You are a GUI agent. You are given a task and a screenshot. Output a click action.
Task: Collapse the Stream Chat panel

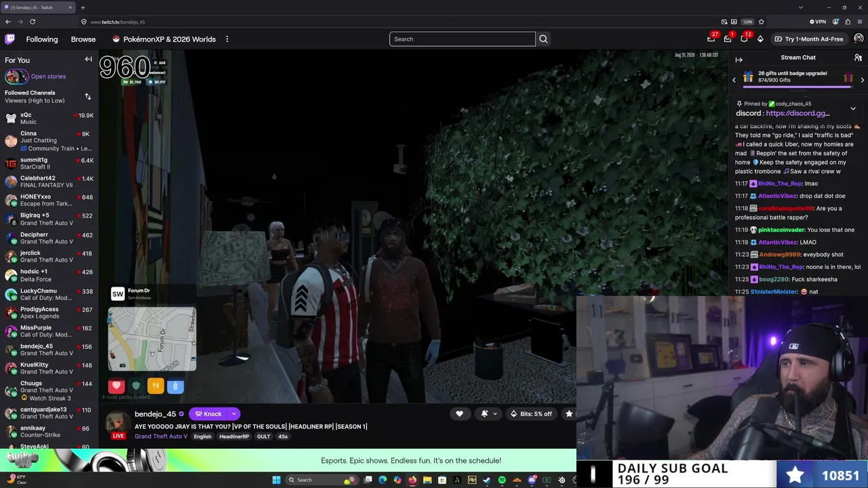tap(739, 60)
